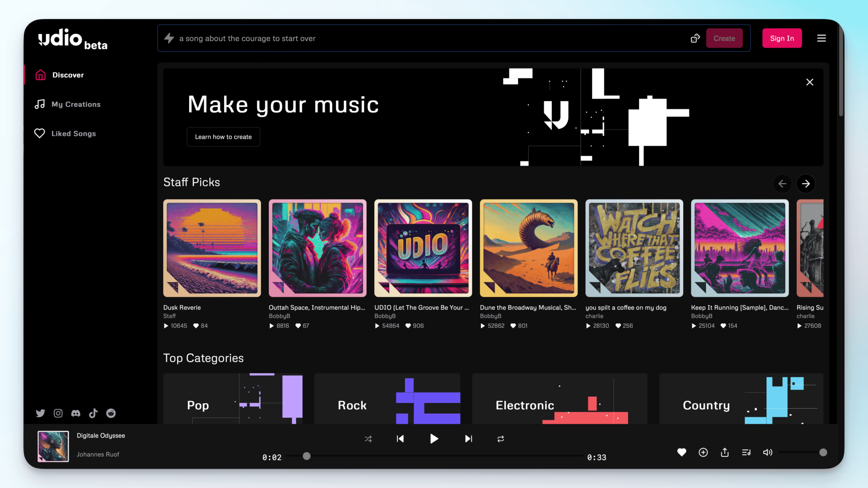Enable repeat playback
Screen dimensions: 868x488
500,439
